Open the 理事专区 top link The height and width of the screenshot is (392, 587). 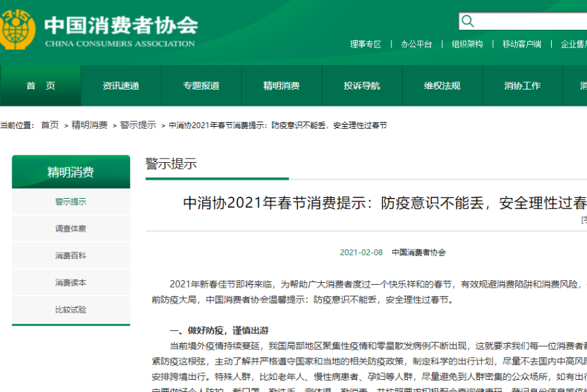tap(366, 44)
